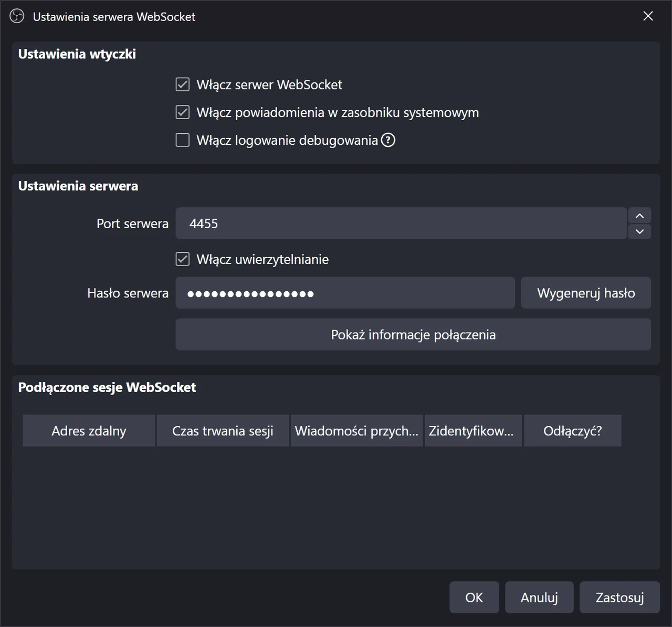Click 'Podłączone sesje WebSocket' heading
Viewport: 672px width, 627px height.
[x=107, y=387]
